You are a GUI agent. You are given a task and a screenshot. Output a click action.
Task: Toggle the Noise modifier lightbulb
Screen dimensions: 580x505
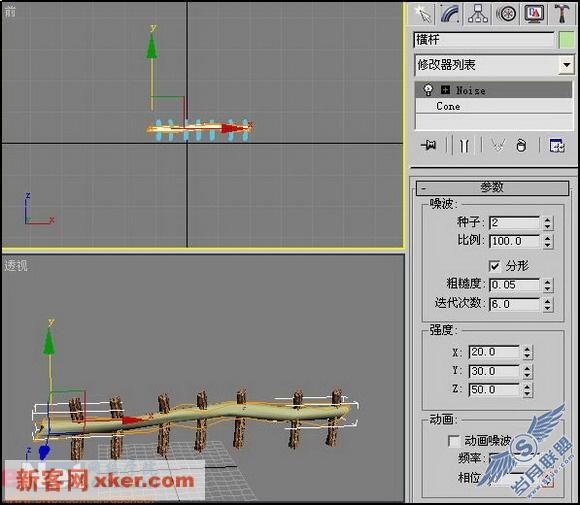click(428, 90)
